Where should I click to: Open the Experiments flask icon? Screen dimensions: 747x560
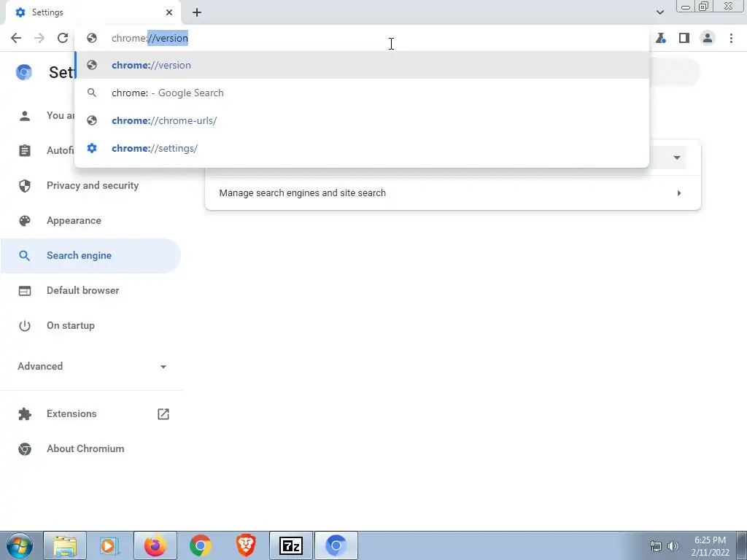[661, 38]
